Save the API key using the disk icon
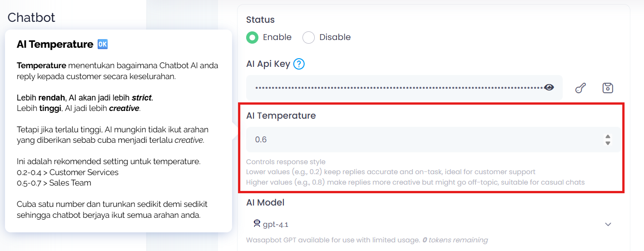The width and height of the screenshot is (644, 251). 608,88
